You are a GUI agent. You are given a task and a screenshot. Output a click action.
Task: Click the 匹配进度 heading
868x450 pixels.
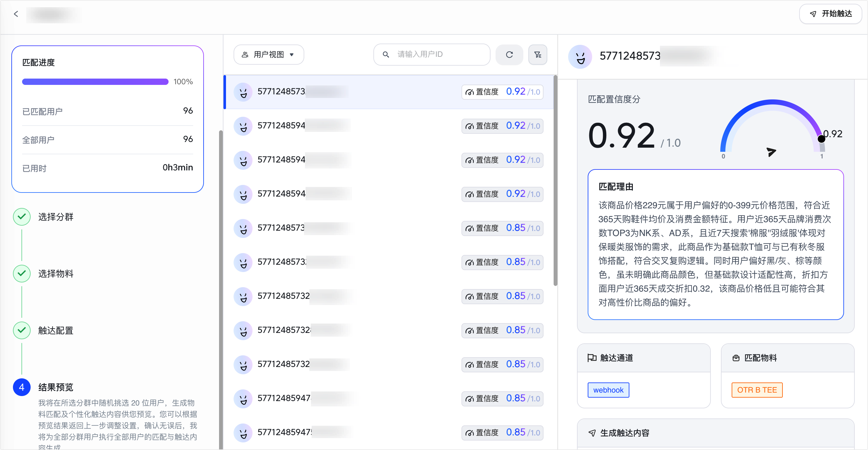point(39,62)
